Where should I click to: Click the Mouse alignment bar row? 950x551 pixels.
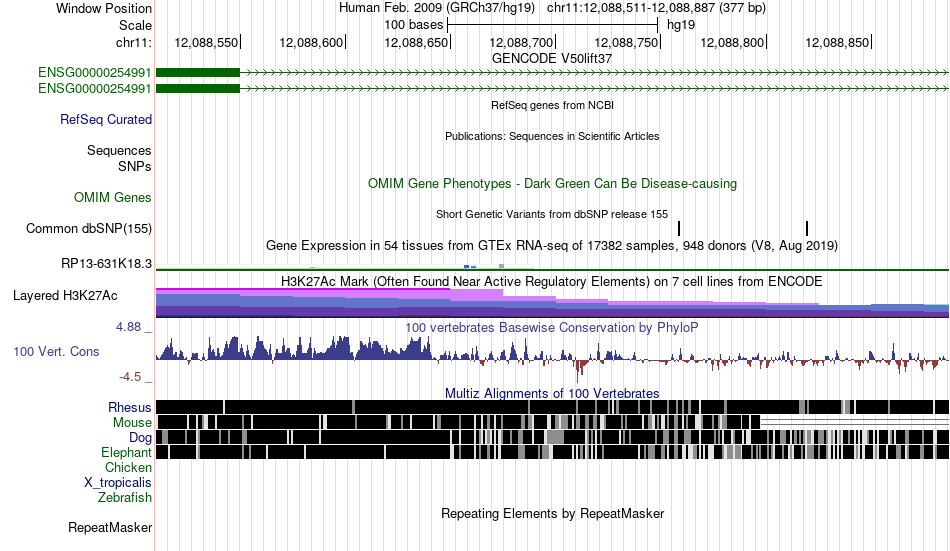pos(553,422)
